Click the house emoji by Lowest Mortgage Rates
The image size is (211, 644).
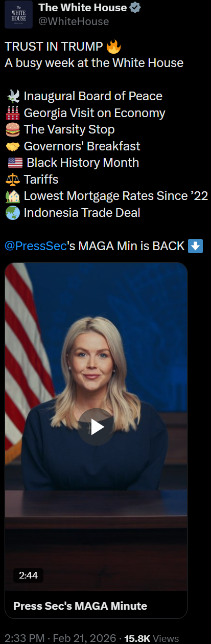pyautogui.click(x=13, y=196)
